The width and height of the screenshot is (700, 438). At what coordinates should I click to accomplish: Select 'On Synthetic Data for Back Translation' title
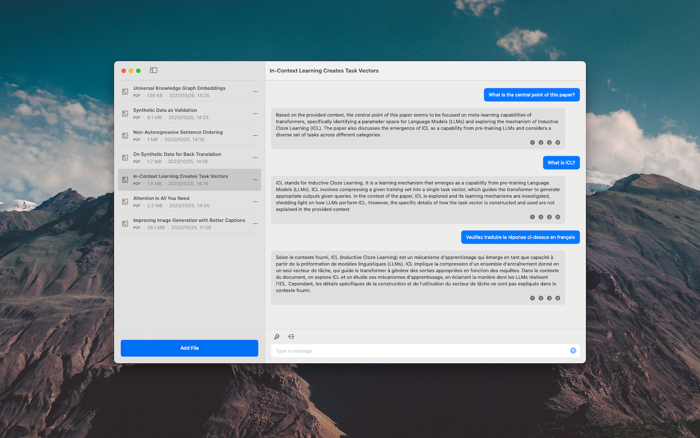pos(177,154)
